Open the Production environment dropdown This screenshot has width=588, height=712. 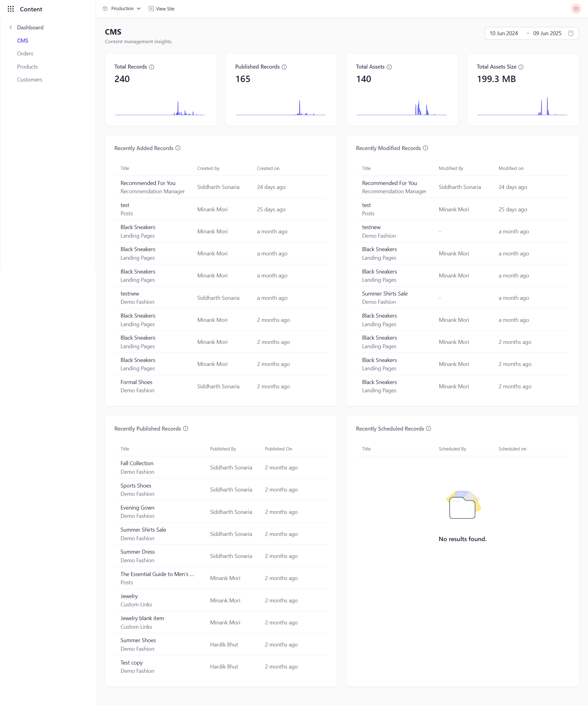point(122,9)
